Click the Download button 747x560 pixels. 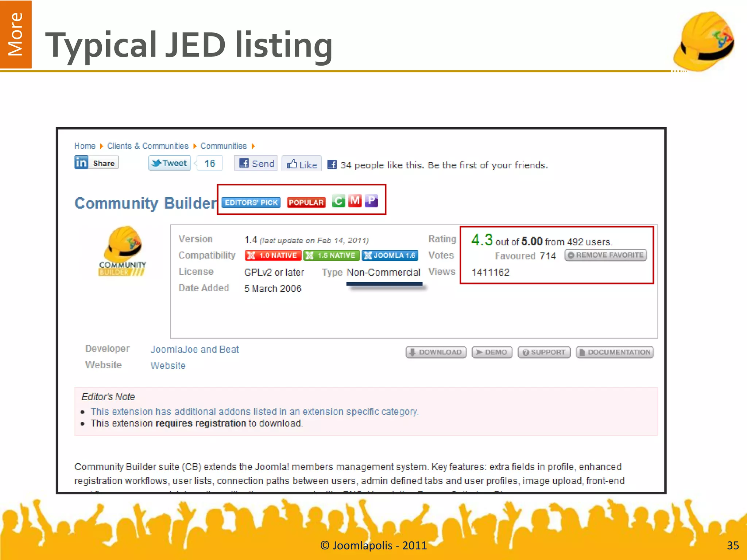point(436,352)
